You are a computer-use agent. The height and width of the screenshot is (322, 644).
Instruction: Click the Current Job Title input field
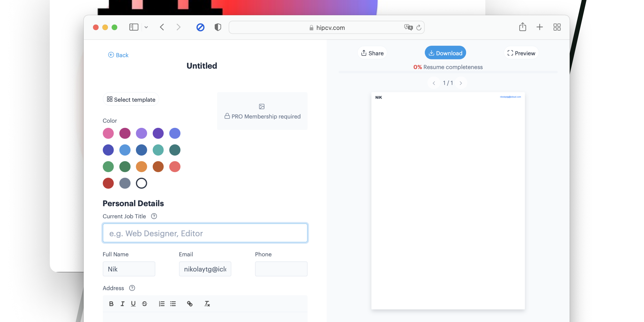click(x=205, y=233)
